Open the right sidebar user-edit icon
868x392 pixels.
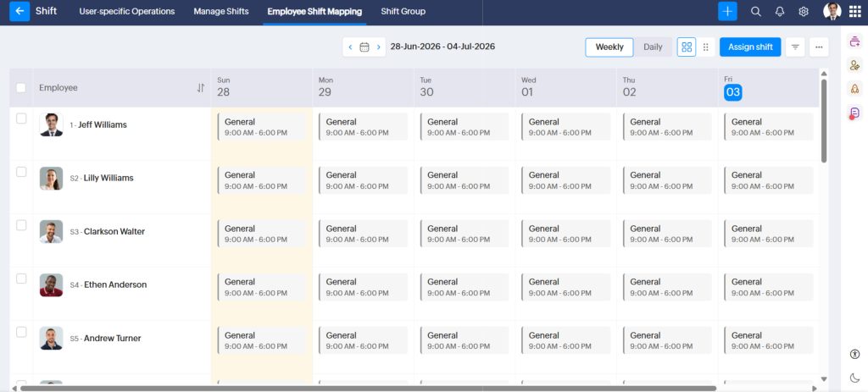[x=854, y=64]
